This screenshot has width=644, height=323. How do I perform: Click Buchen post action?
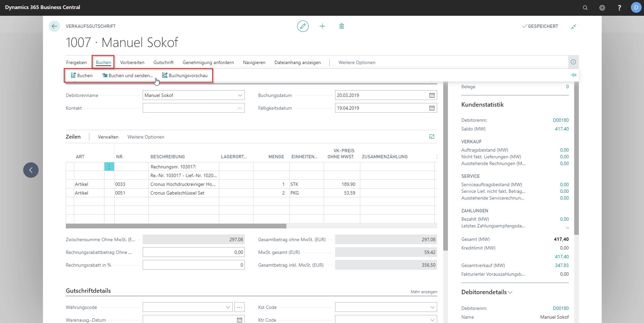[x=82, y=75]
